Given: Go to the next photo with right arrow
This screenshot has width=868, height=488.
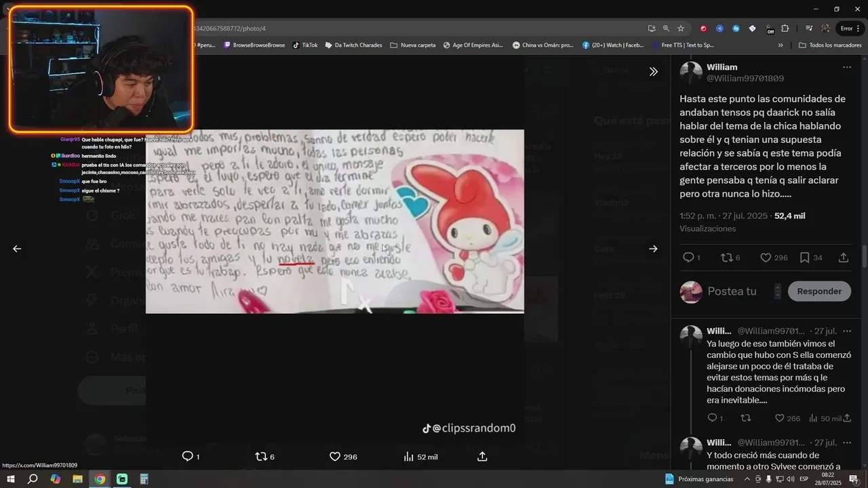Looking at the screenshot, I should [x=653, y=249].
